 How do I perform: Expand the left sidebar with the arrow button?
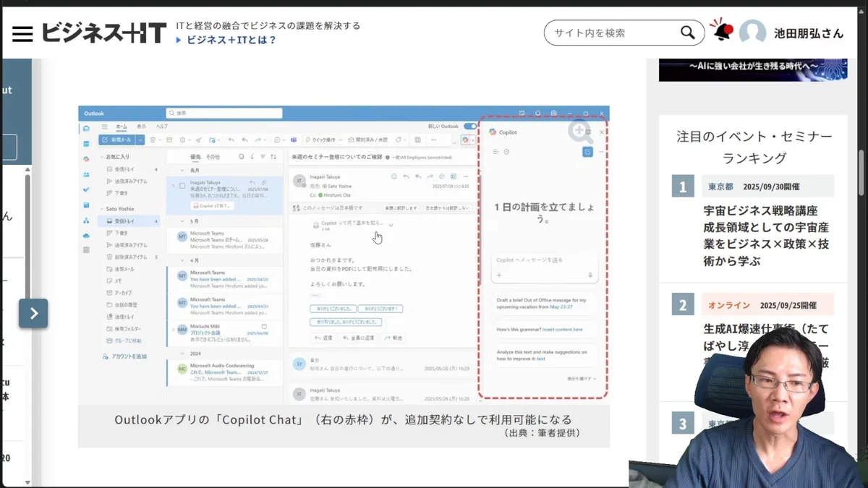tap(33, 313)
